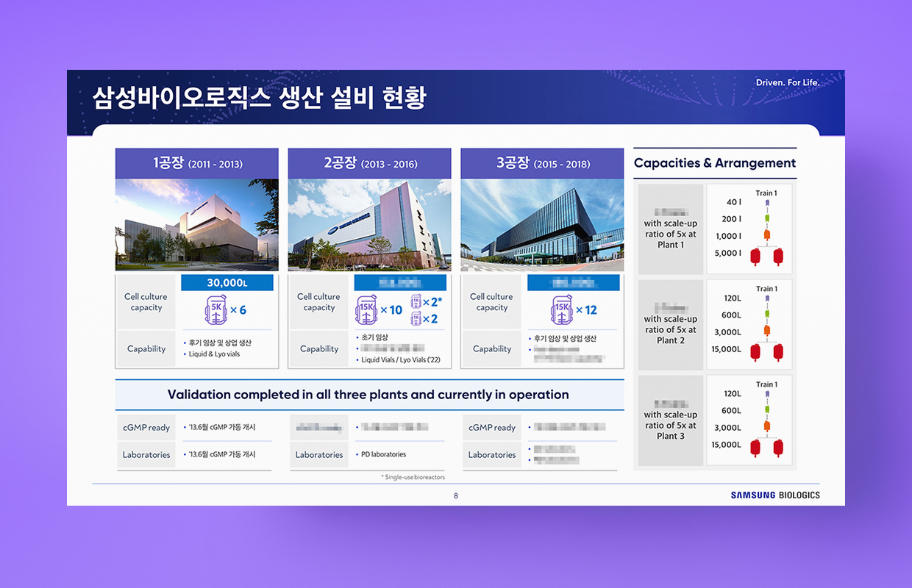The width and height of the screenshot is (912, 588).
Task: Click the small 1K bioreactor icon beside ×2*
Action: click(415, 301)
